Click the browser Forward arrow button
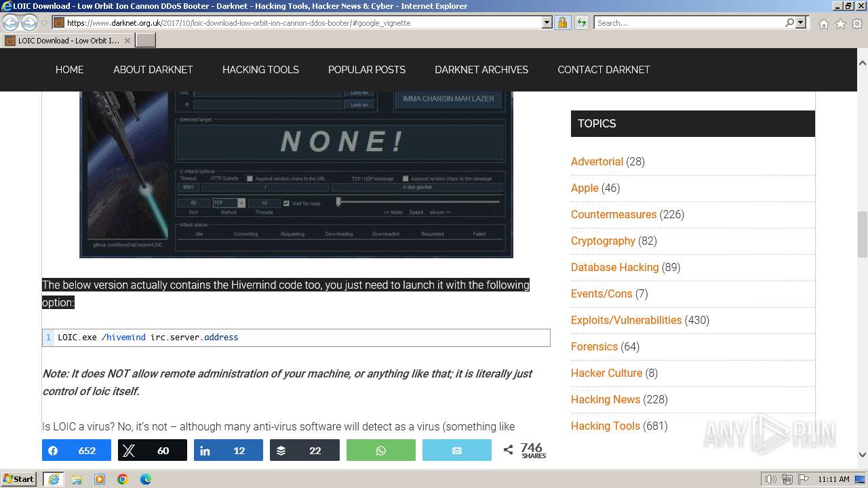This screenshot has height=488, width=868. 29,22
